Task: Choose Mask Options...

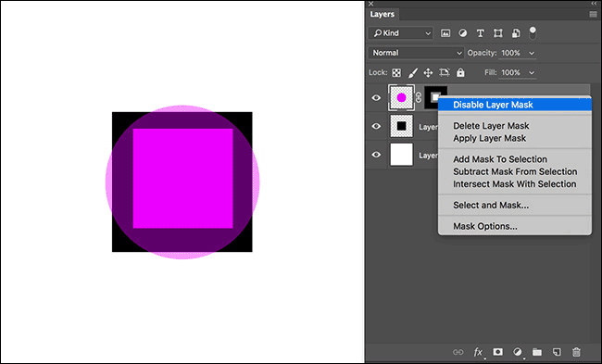Action: click(x=514, y=226)
